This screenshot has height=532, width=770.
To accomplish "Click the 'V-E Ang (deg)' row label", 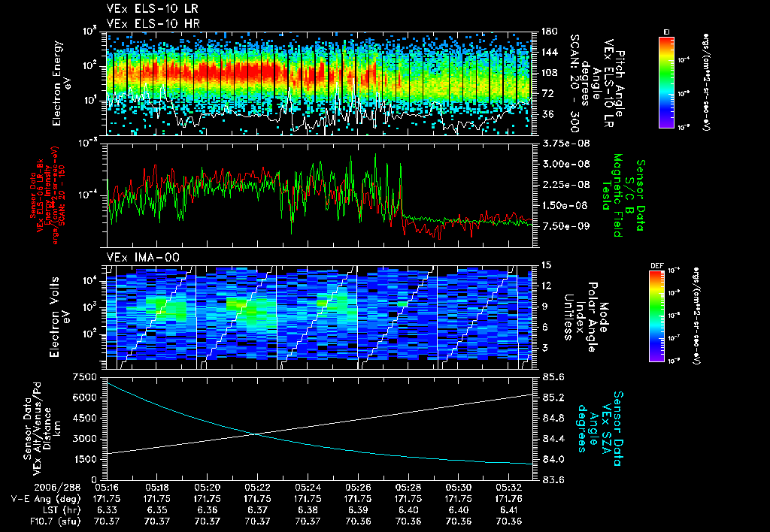I will tap(46, 499).
